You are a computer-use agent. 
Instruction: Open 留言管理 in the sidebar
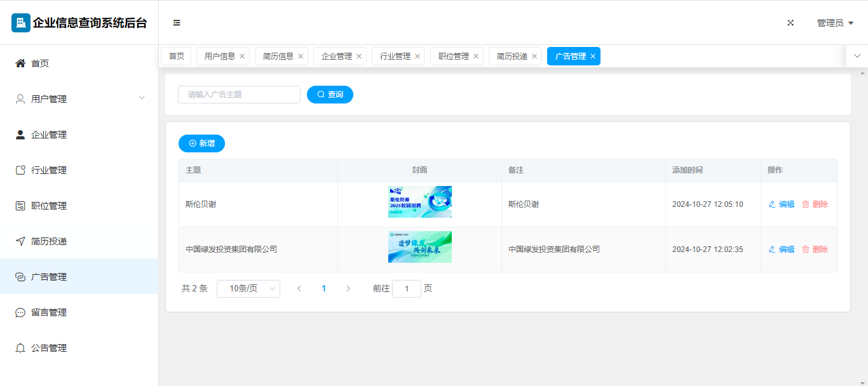[x=49, y=312]
